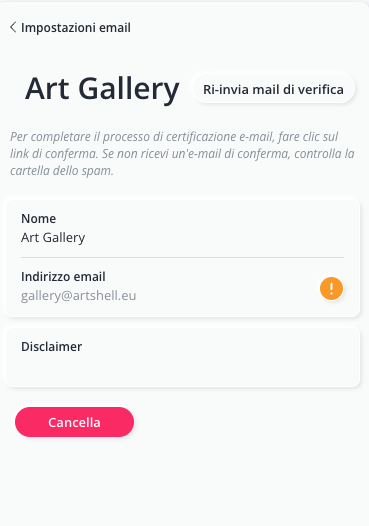Viewport: 369px width, 526px height.
Task: Click the Indirizzo email field label
Action: [63, 277]
